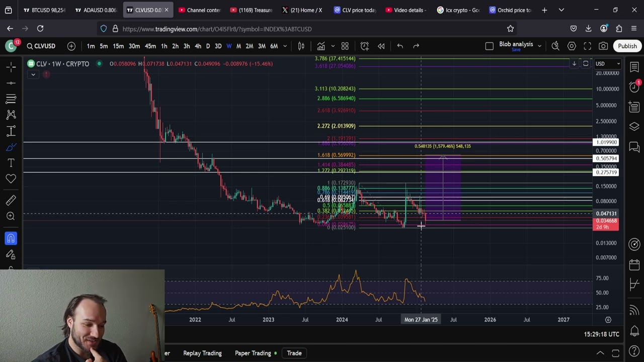
Task: Select the text annotation tool
Action: tap(11, 163)
